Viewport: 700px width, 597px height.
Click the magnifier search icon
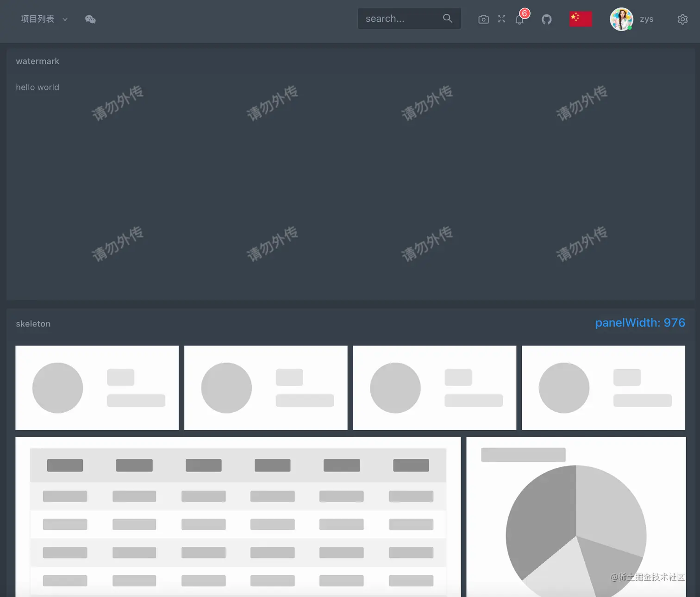447,18
